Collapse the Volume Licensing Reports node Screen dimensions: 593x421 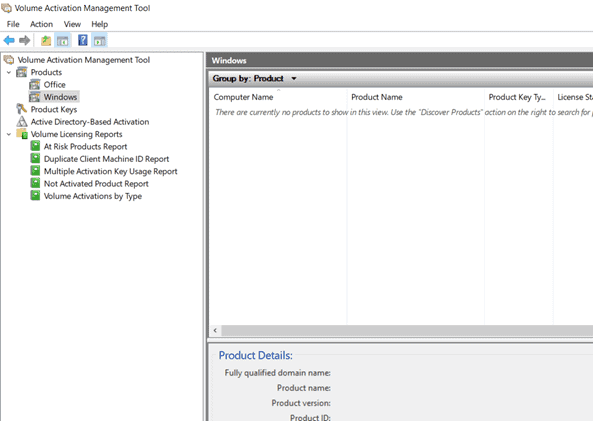(x=9, y=134)
